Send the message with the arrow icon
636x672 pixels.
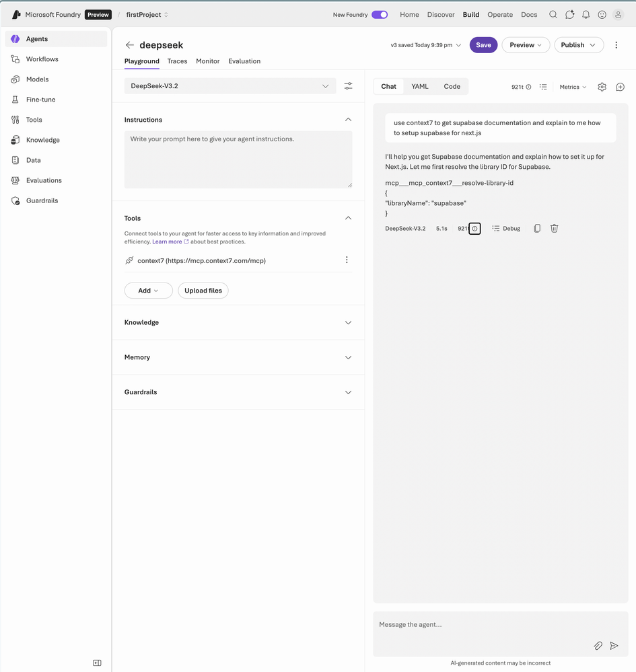[x=614, y=645]
